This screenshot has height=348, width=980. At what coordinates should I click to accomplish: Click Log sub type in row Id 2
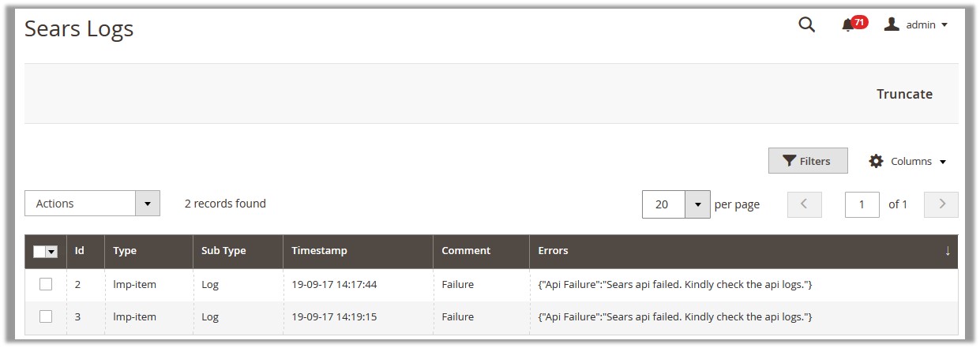click(x=210, y=284)
